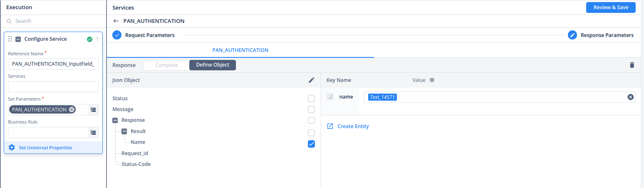Open the list icon beside Business Rule
The image size is (644, 188).
tap(93, 132)
